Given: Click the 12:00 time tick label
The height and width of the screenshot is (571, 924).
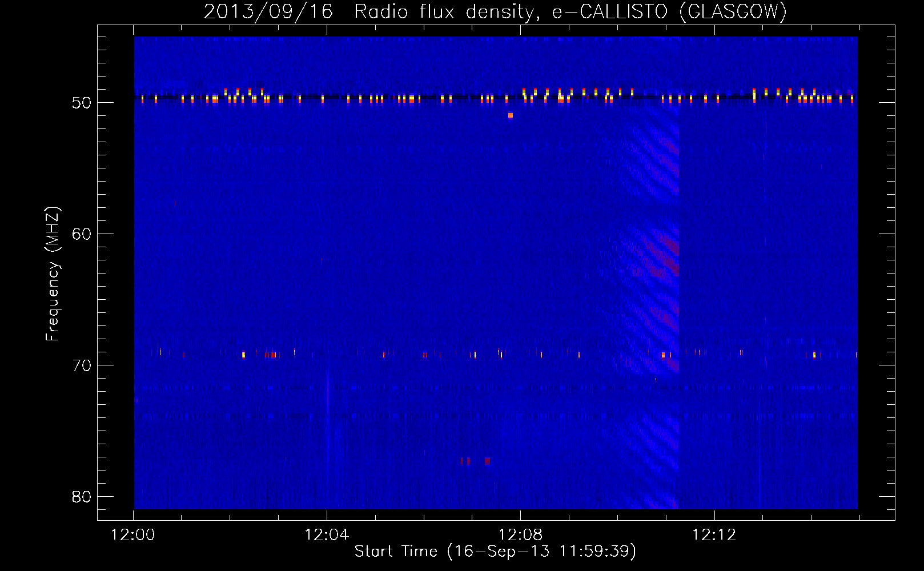Looking at the screenshot, I should tap(133, 535).
